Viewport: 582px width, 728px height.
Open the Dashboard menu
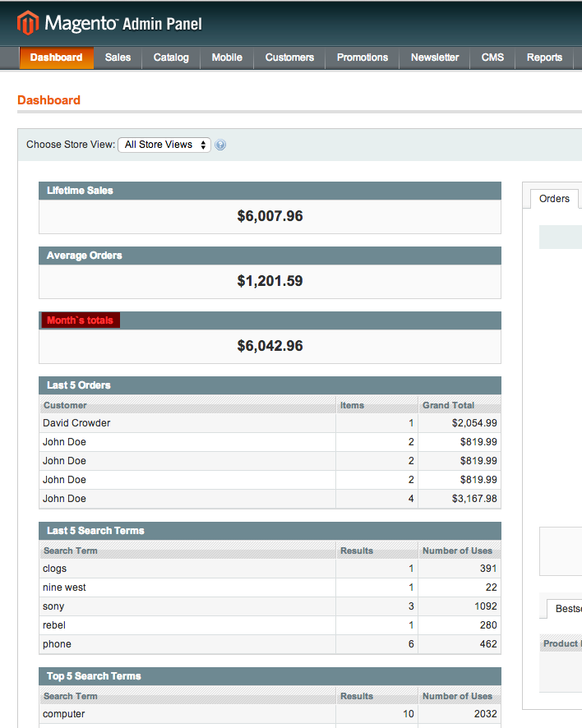56,58
